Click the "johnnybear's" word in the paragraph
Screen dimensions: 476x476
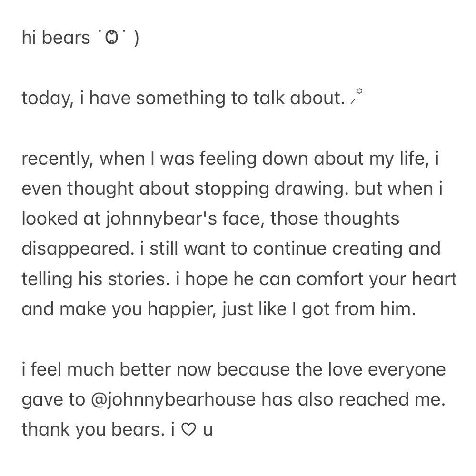[x=161, y=219]
